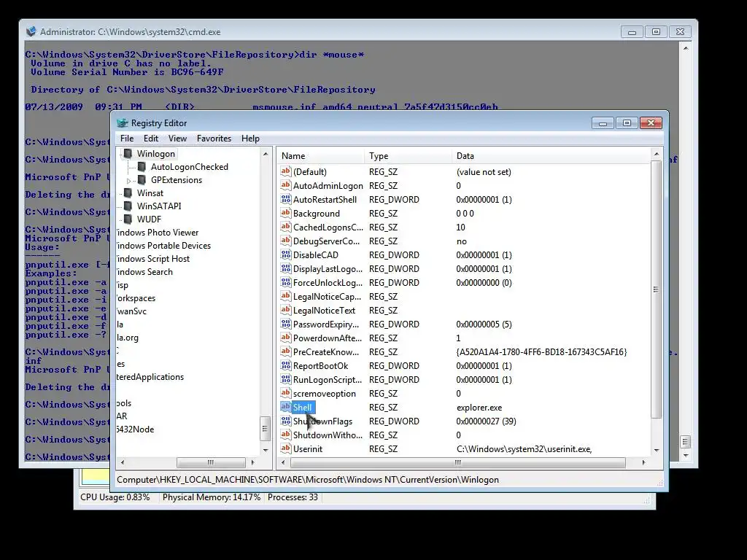Click the values list horizontal scrollbar thumb
The height and width of the screenshot is (560, 747).
[458, 462]
